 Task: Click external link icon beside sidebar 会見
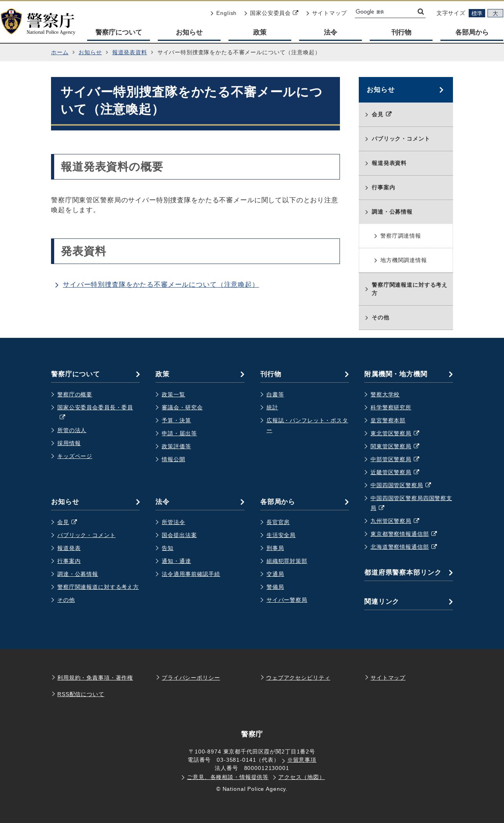(389, 114)
